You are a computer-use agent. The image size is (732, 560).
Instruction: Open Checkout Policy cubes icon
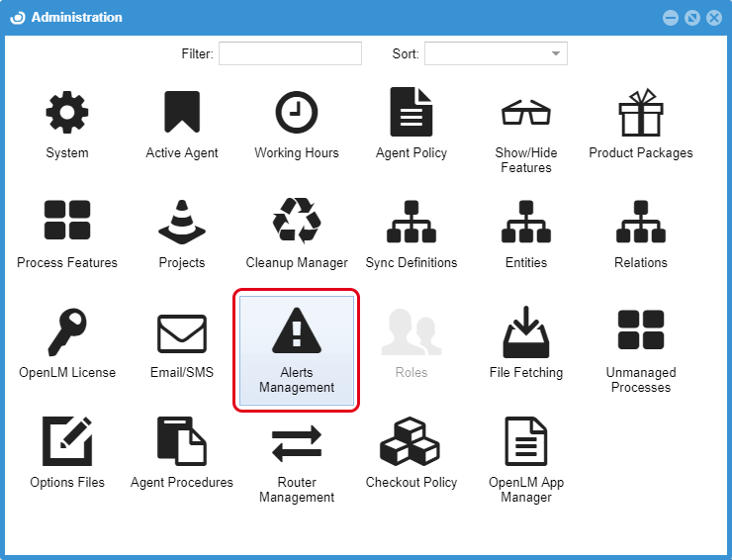(x=412, y=442)
